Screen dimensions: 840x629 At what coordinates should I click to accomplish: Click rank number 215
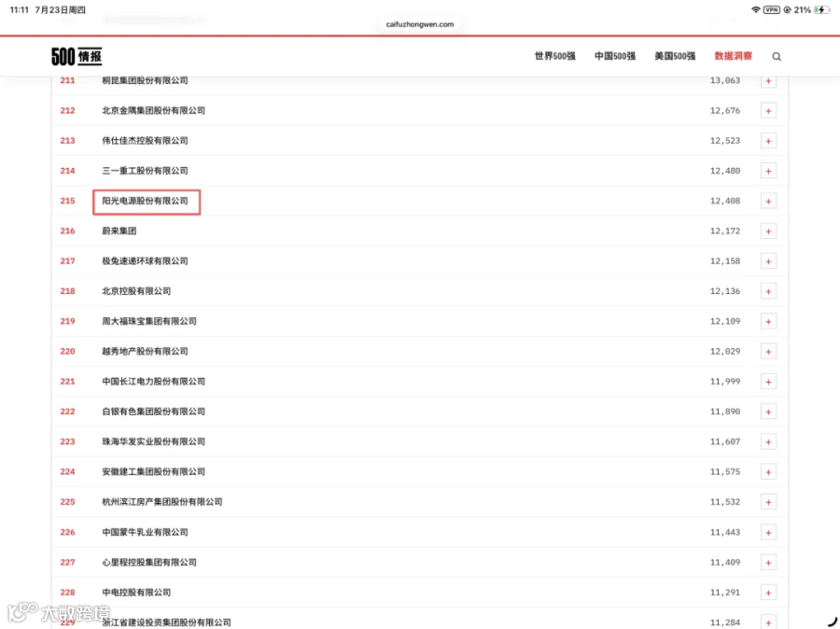click(x=67, y=201)
